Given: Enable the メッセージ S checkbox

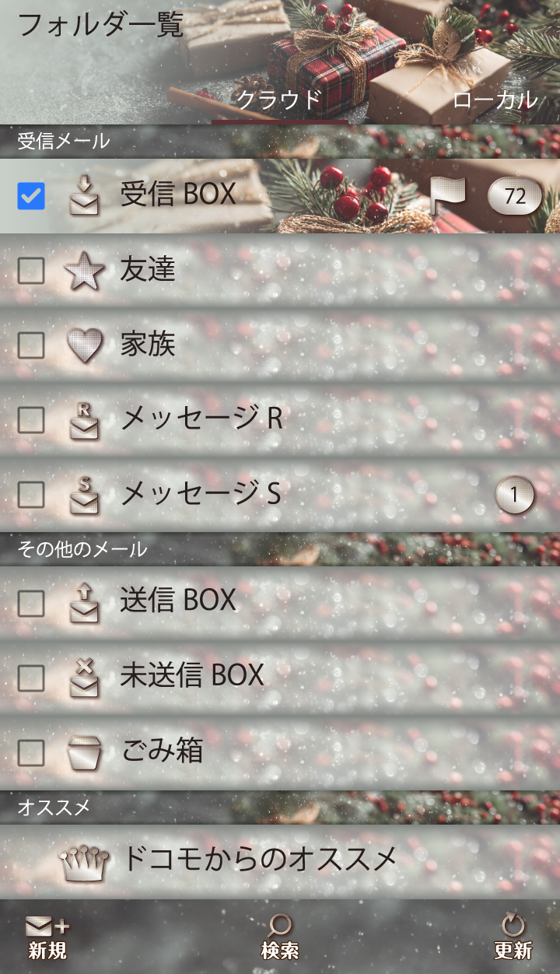Looking at the screenshot, I should [x=31, y=493].
